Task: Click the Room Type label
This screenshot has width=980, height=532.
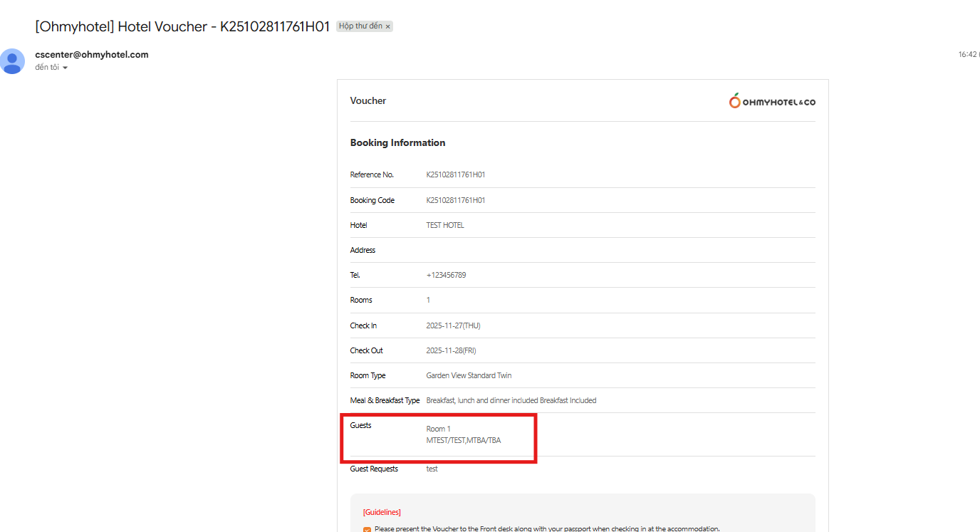Action: click(x=367, y=375)
